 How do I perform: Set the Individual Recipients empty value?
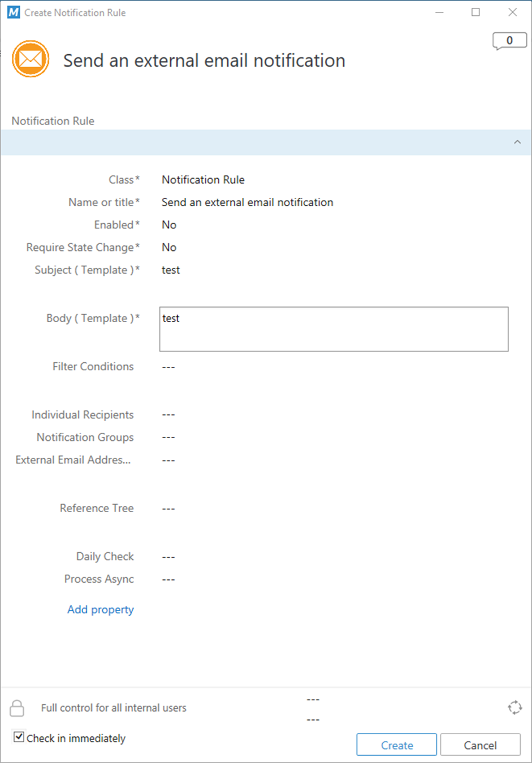(168, 415)
